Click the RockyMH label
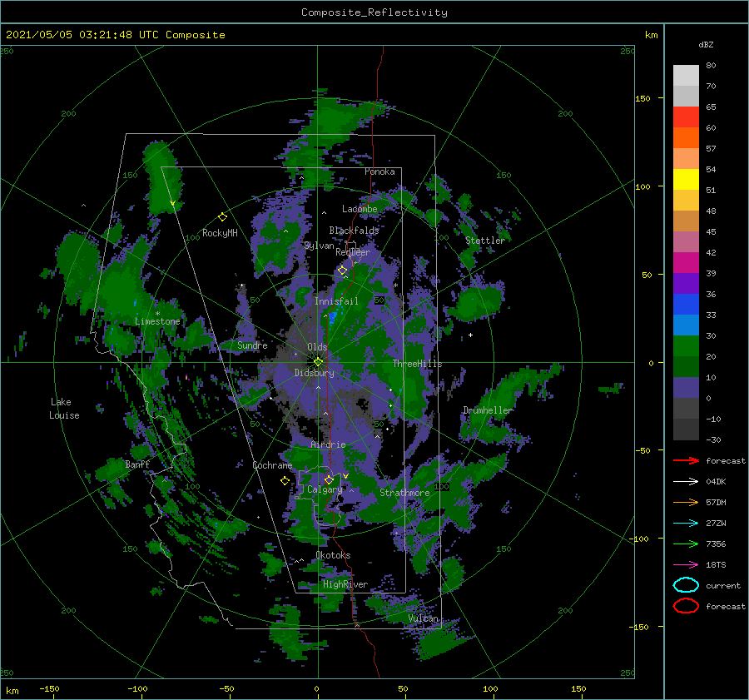Image resolution: width=749 pixels, height=700 pixels. (x=220, y=233)
